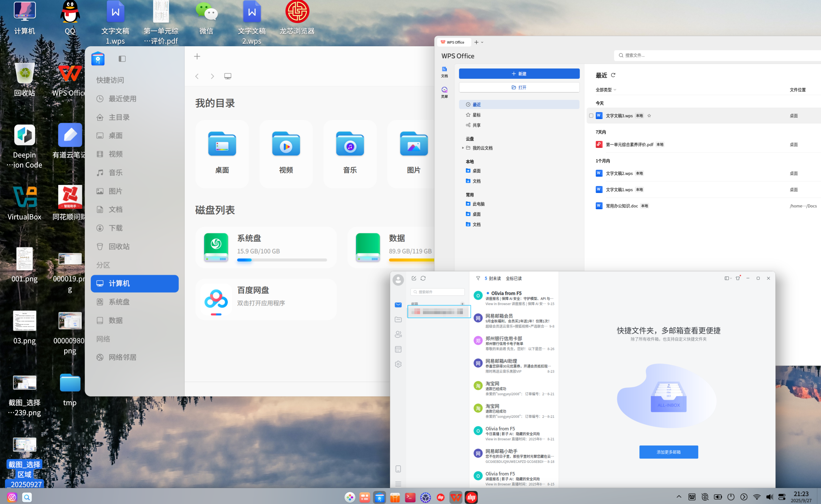Screen dimensions: 821x504
Task: Click 数据 disk usage bar
Action: coord(411,260)
